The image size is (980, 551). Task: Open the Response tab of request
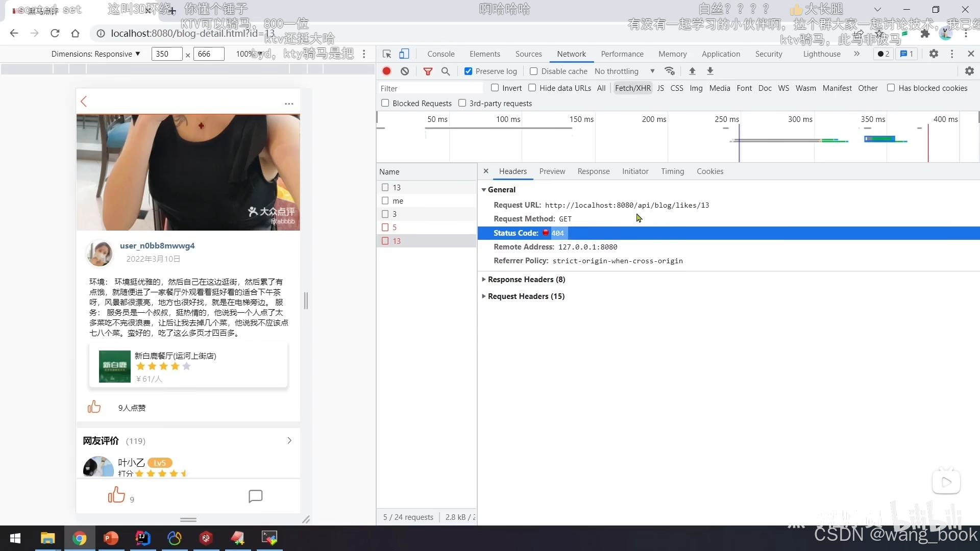(593, 171)
